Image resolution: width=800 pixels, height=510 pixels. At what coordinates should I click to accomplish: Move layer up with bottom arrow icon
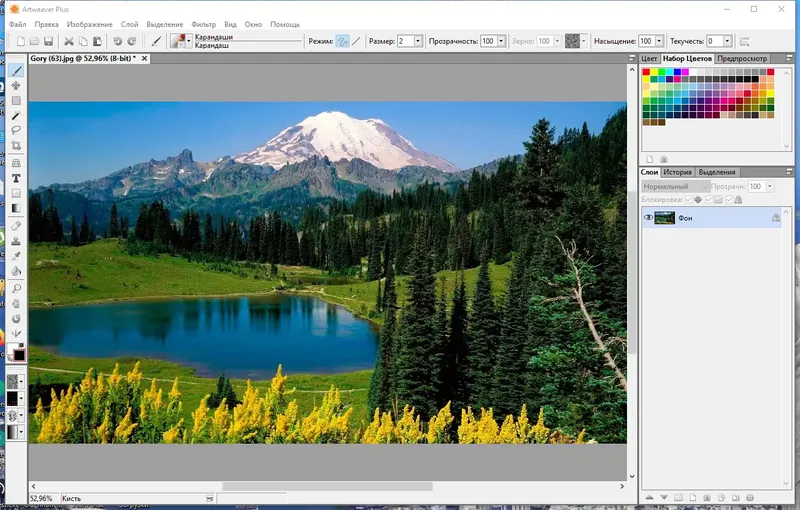(649, 497)
